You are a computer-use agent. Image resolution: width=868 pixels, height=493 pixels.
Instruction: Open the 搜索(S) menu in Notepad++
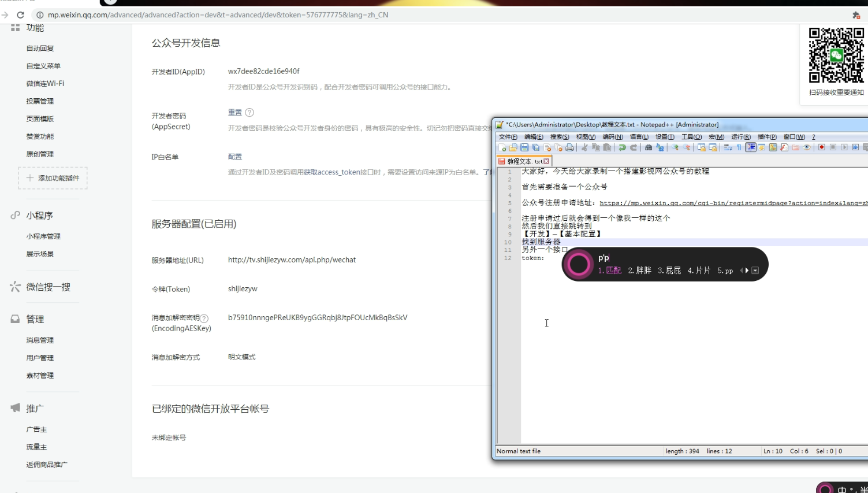(x=560, y=137)
